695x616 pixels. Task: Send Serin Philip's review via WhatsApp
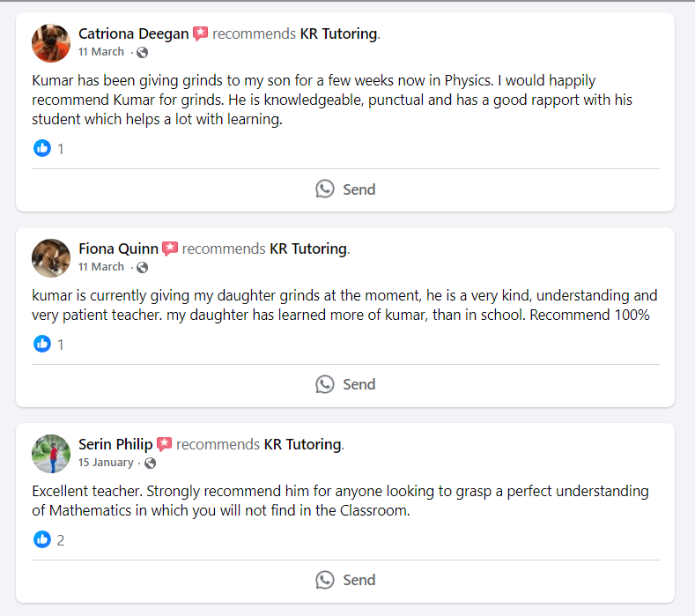(345, 580)
